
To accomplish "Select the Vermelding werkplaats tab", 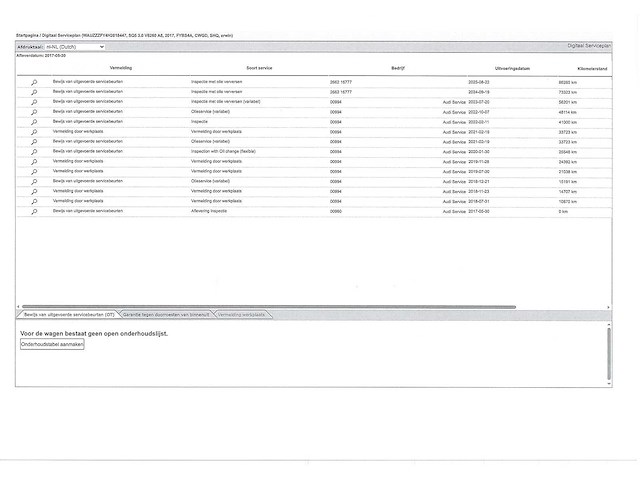I will pos(240,314).
